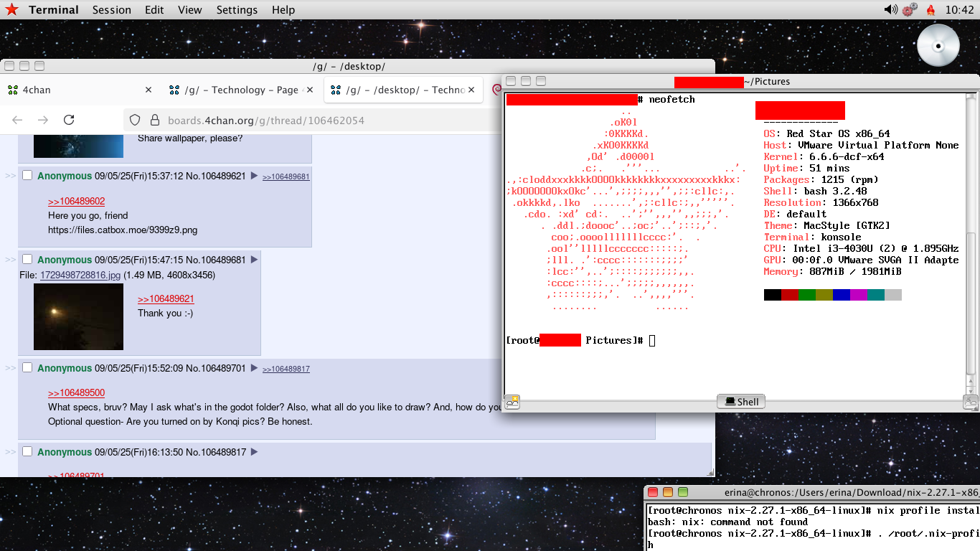The image size is (980, 551).
Task: Hide post No.106489701 using its >> marker
Action: 11,368
